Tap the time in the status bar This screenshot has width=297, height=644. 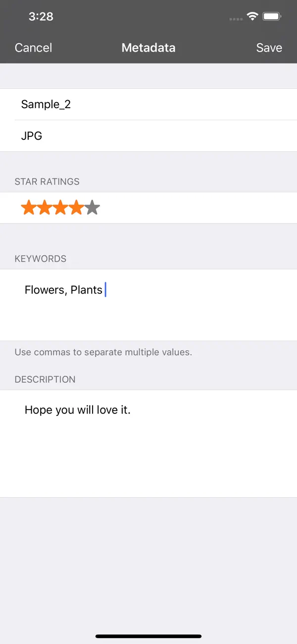tap(42, 16)
